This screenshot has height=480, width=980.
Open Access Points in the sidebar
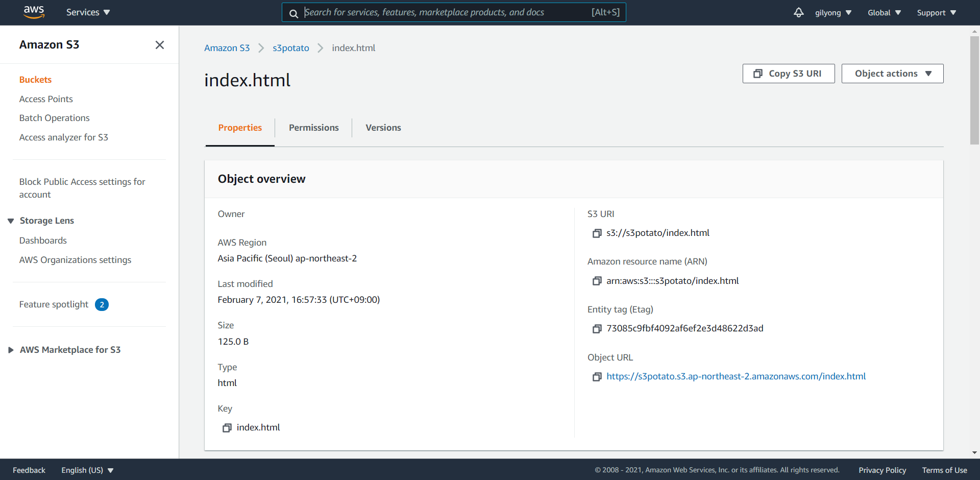tap(46, 99)
